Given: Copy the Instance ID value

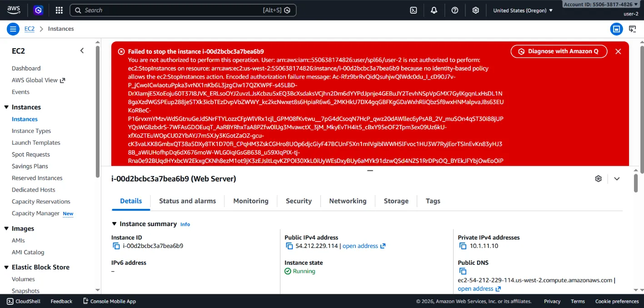Looking at the screenshot, I should click(116, 246).
